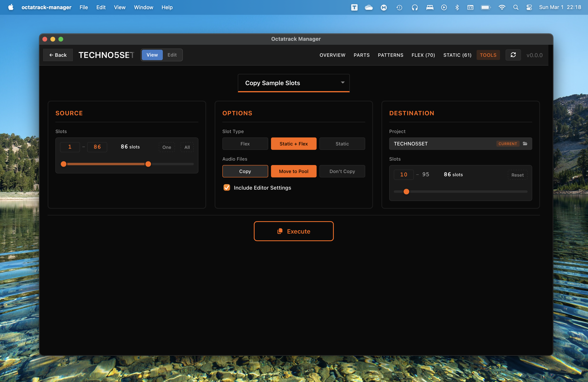Reset the destination slot range
This screenshot has width=588, height=382.
[517, 175]
